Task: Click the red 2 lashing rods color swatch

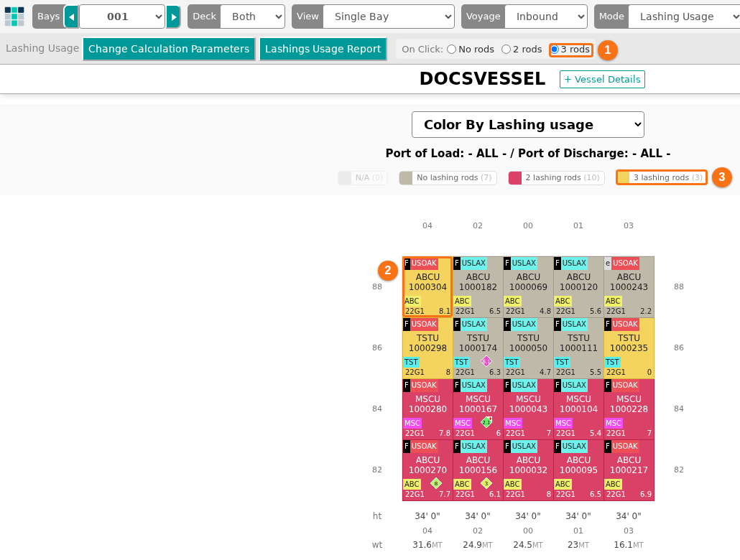Action: [x=515, y=178]
